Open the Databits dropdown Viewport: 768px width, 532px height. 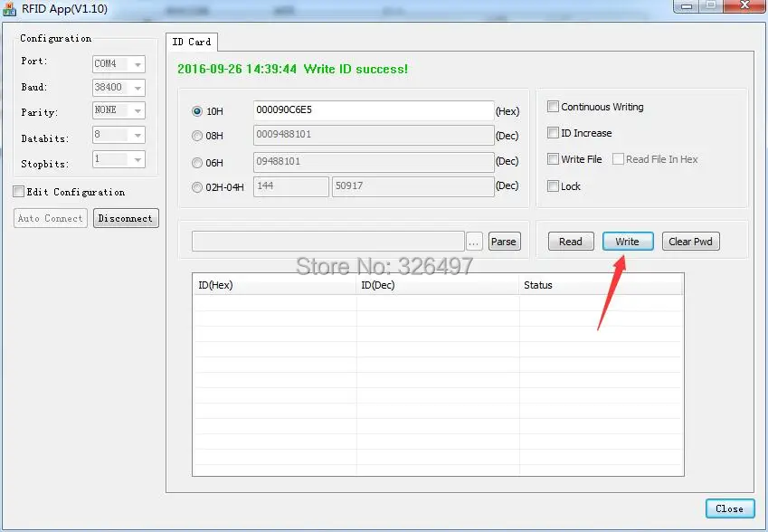(x=119, y=135)
